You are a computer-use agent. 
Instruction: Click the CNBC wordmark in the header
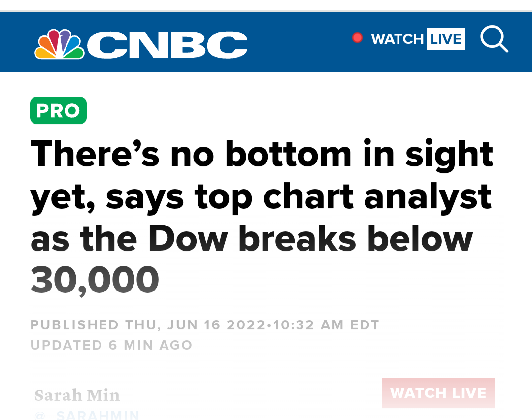tap(167, 45)
